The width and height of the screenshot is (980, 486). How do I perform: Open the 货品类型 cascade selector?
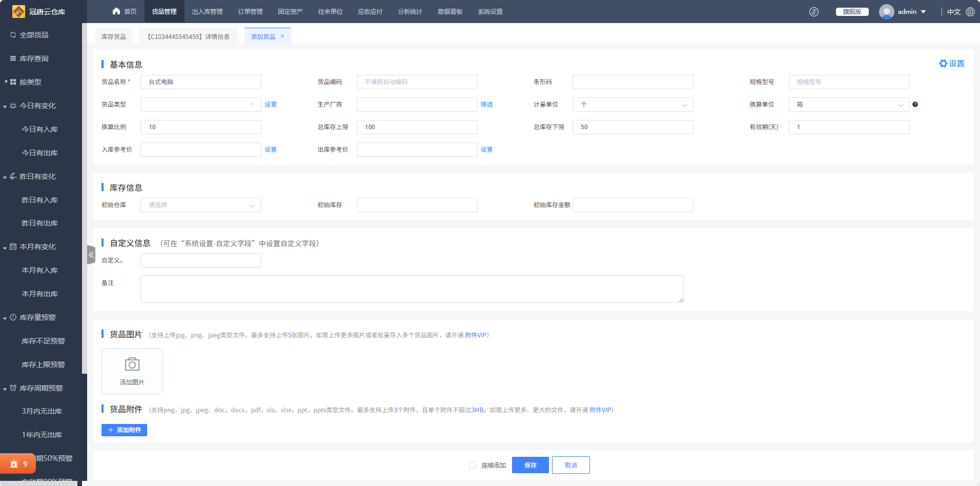coord(201,105)
